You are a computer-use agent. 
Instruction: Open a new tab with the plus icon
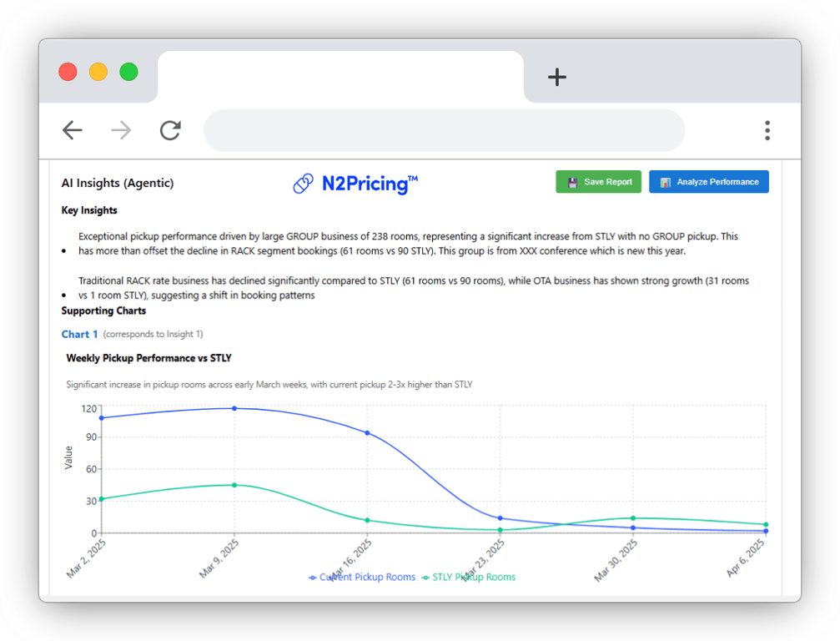[x=556, y=77]
